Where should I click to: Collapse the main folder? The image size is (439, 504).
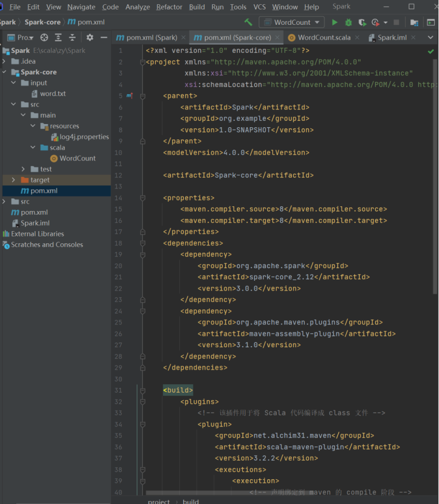pyautogui.click(x=23, y=115)
